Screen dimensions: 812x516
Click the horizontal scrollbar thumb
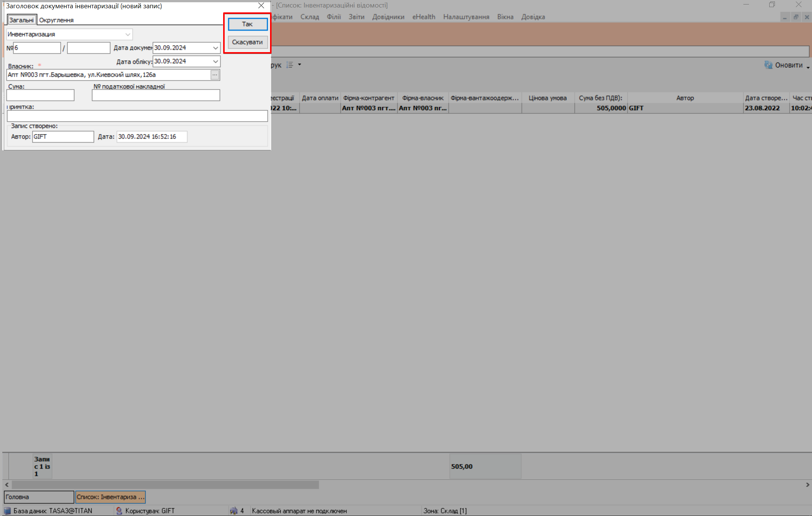pyautogui.click(x=165, y=485)
